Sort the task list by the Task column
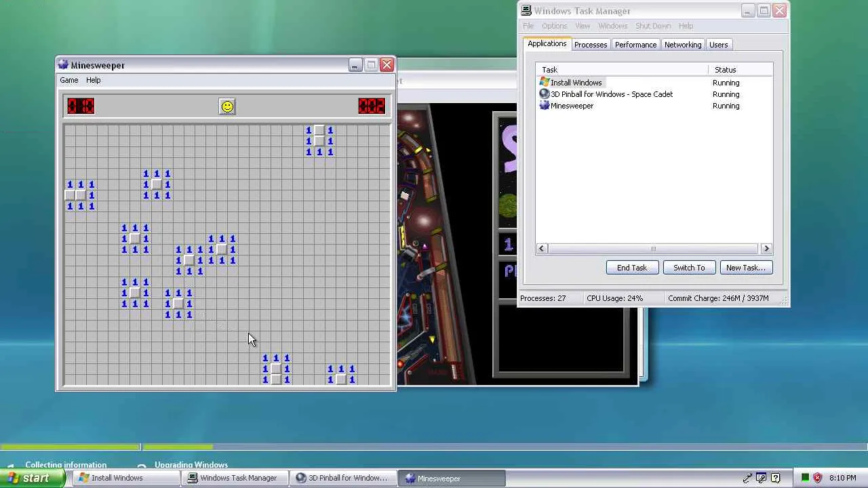This screenshot has width=868, height=488. pyautogui.click(x=622, y=70)
